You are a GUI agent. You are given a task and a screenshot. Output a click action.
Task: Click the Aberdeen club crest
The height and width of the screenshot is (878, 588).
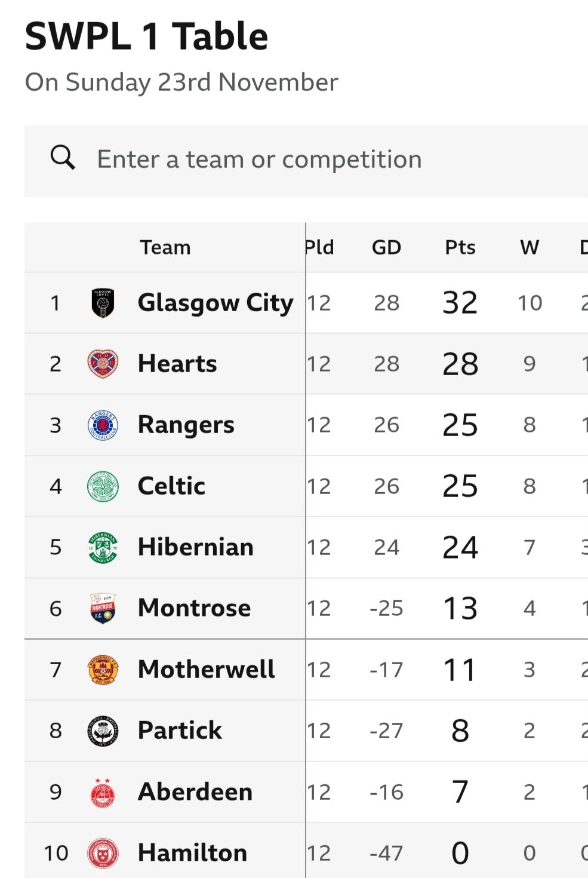point(103,792)
